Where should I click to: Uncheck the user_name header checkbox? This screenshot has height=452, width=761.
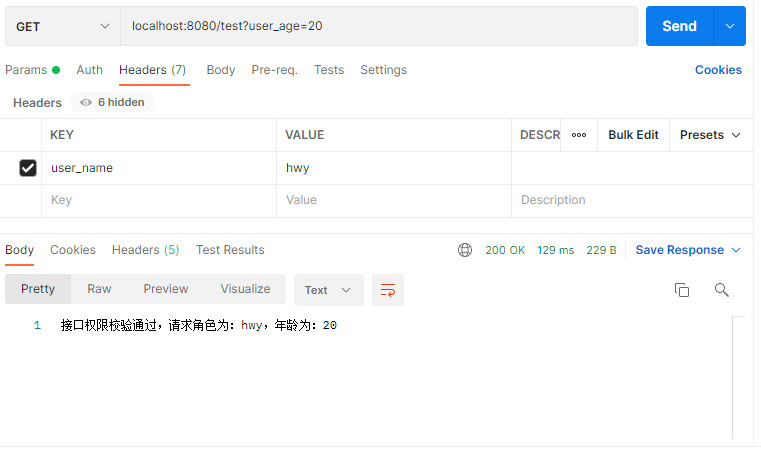pyautogui.click(x=28, y=168)
